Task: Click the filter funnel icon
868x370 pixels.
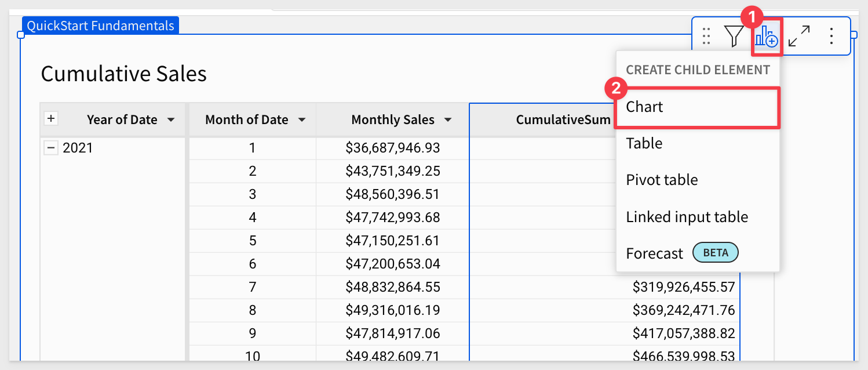Action: pos(734,37)
